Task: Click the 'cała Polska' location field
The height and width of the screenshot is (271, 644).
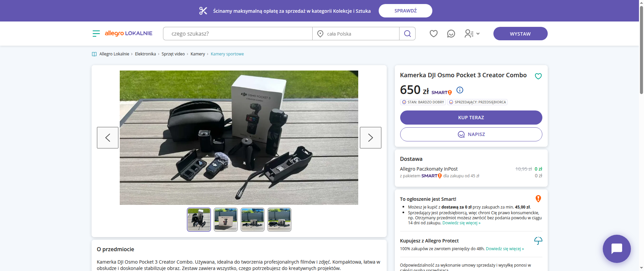Action: [356, 34]
